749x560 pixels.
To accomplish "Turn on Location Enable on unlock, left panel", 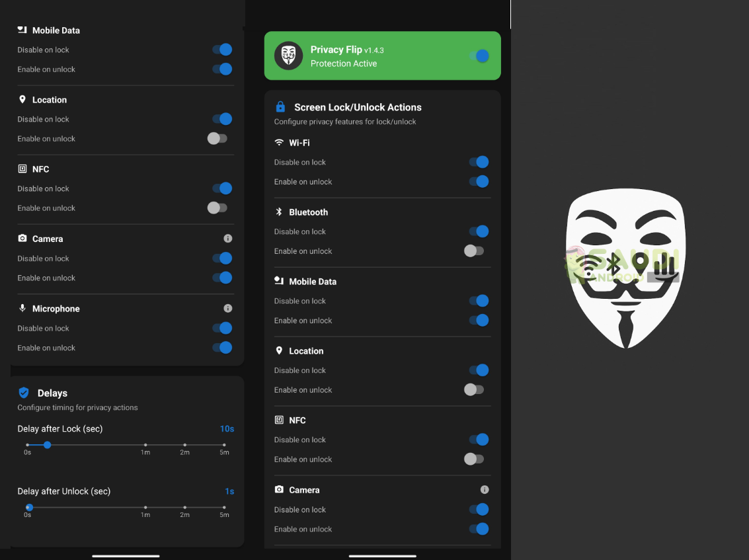I will pos(217,139).
